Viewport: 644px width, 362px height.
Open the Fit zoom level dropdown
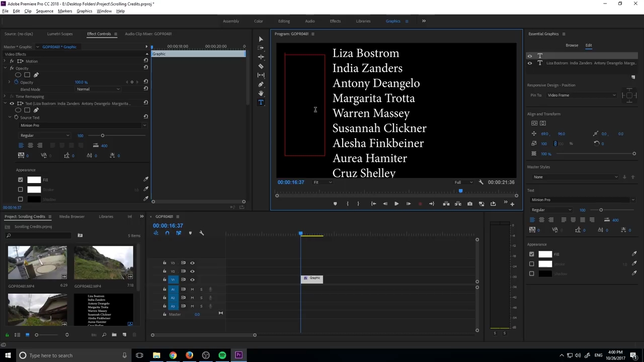point(322,182)
